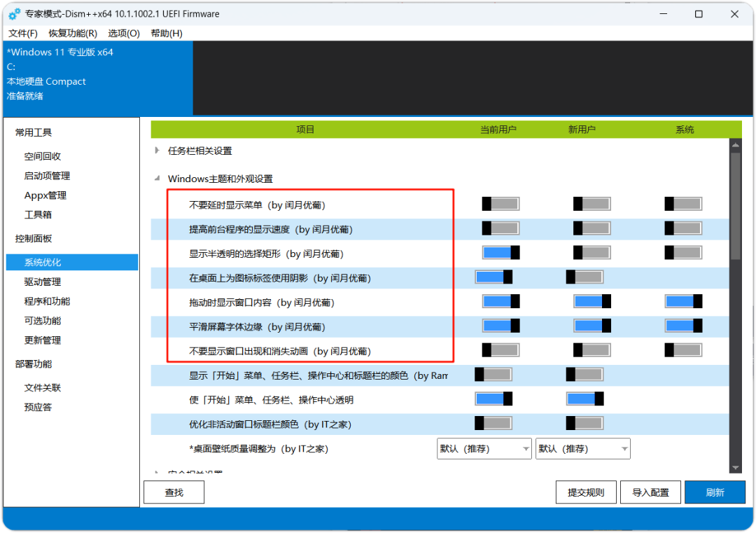Open 桌面壁纸质量 dropdown for 新用户
Viewport: 756px width, 533px height.
click(x=582, y=448)
